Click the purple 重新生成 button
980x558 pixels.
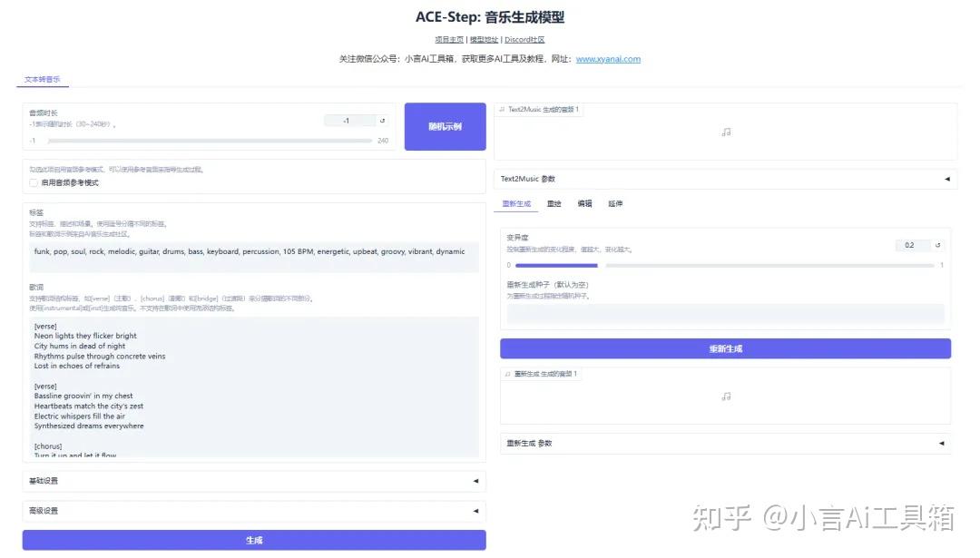(x=726, y=348)
